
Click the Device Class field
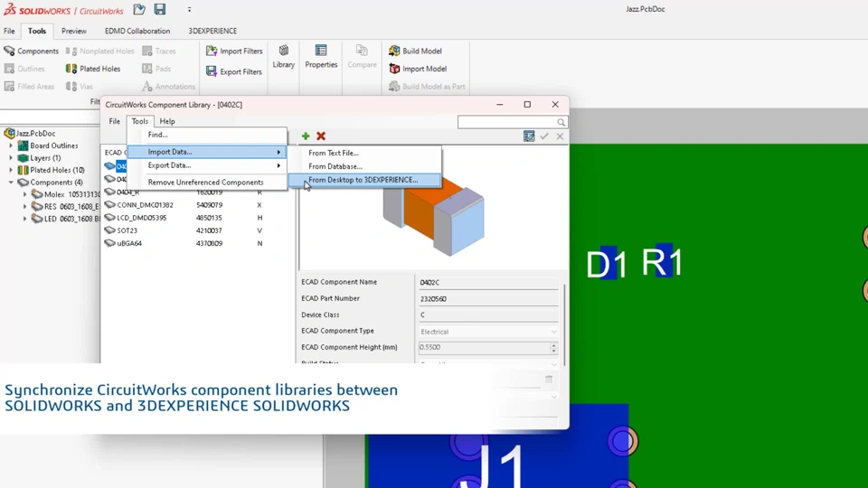click(x=488, y=314)
